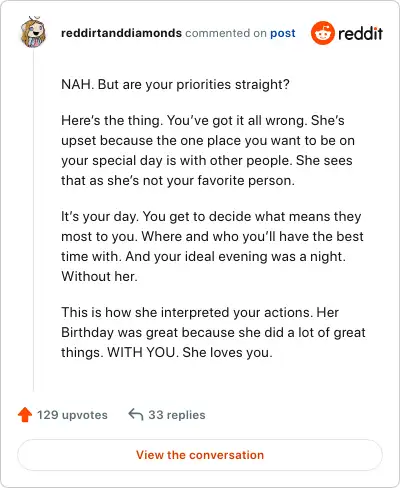Image resolution: width=400 pixels, height=488 pixels.
Task: Click the "NAH. But are your priorities straight?" line
Action: [175, 84]
